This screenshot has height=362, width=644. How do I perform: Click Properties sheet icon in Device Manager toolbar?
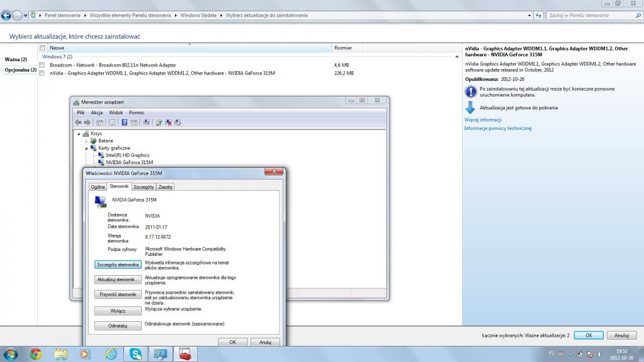pyautogui.click(x=112, y=123)
